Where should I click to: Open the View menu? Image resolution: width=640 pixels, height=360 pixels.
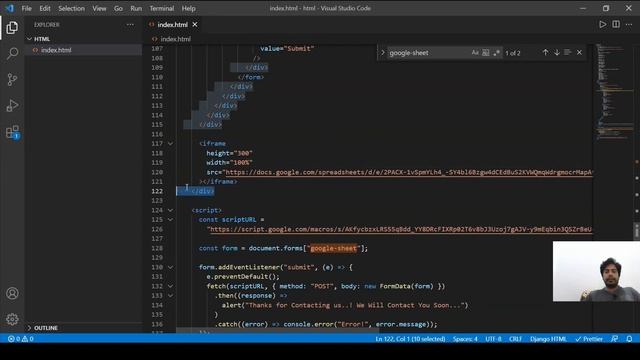(99, 8)
